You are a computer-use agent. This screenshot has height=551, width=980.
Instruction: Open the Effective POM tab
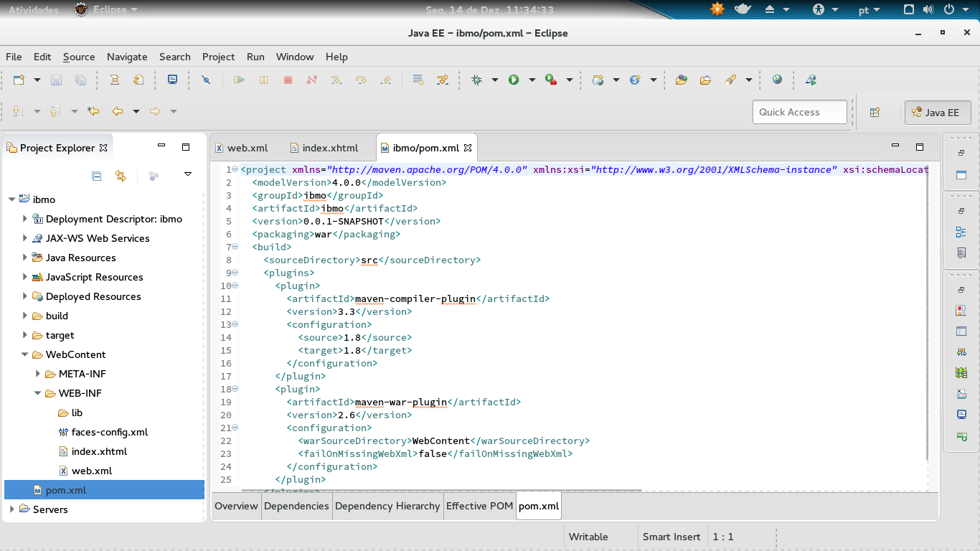[x=479, y=506]
